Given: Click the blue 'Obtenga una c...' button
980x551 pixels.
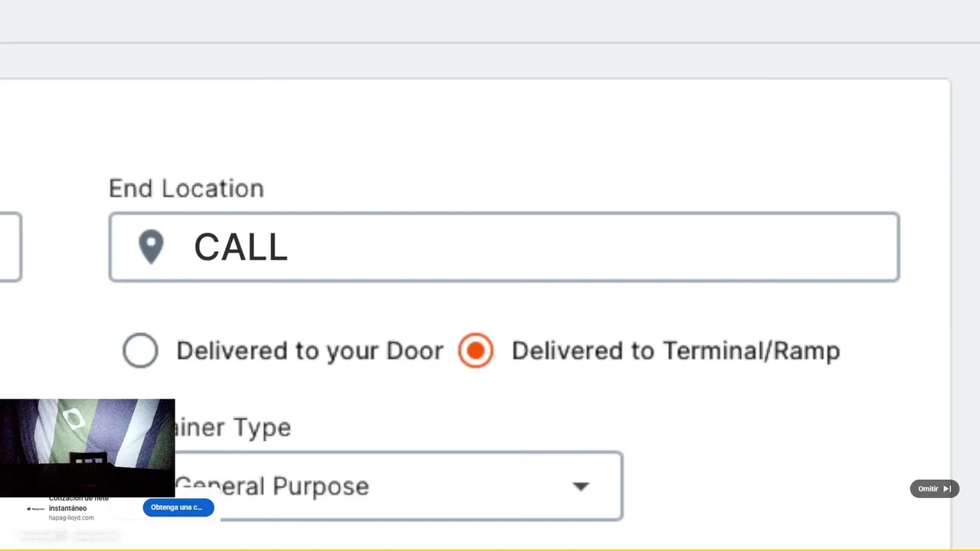Looking at the screenshot, I should [x=178, y=507].
